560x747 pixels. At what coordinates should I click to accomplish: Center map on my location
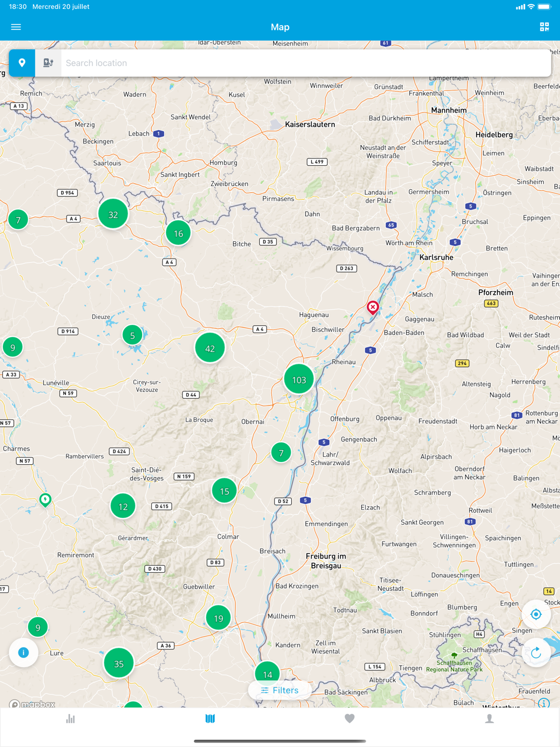536,614
